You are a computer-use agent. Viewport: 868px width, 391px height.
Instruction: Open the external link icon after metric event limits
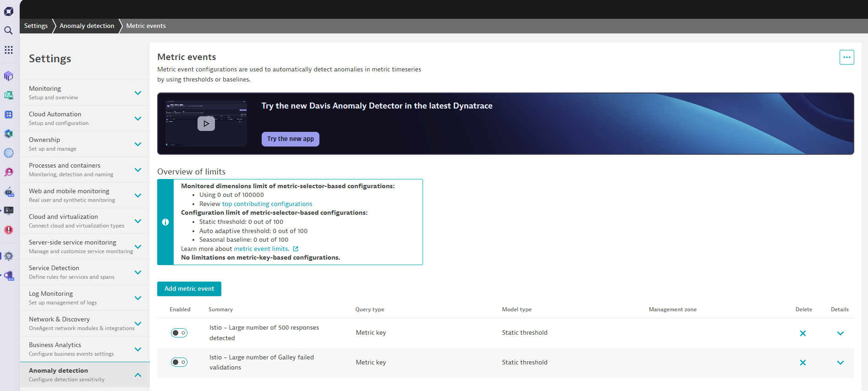coord(296,249)
